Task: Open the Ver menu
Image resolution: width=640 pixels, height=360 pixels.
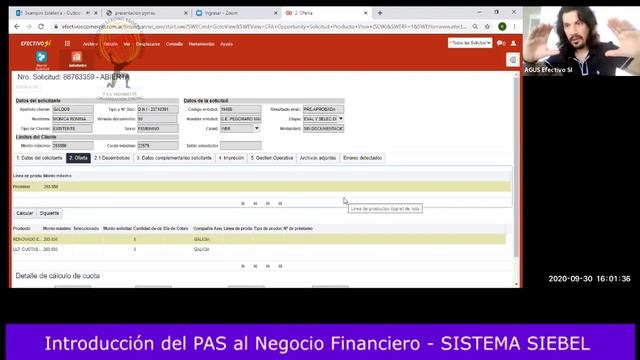Action: (x=127, y=44)
